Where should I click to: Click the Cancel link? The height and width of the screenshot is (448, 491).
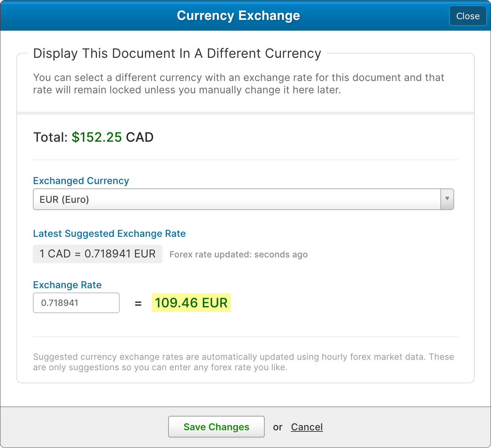307,427
